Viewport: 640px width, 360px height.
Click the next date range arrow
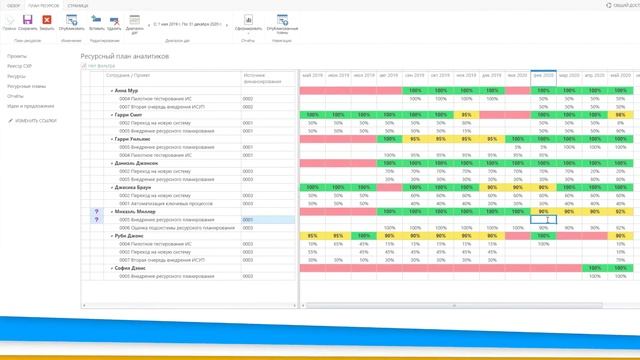pyautogui.click(x=227, y=25)
